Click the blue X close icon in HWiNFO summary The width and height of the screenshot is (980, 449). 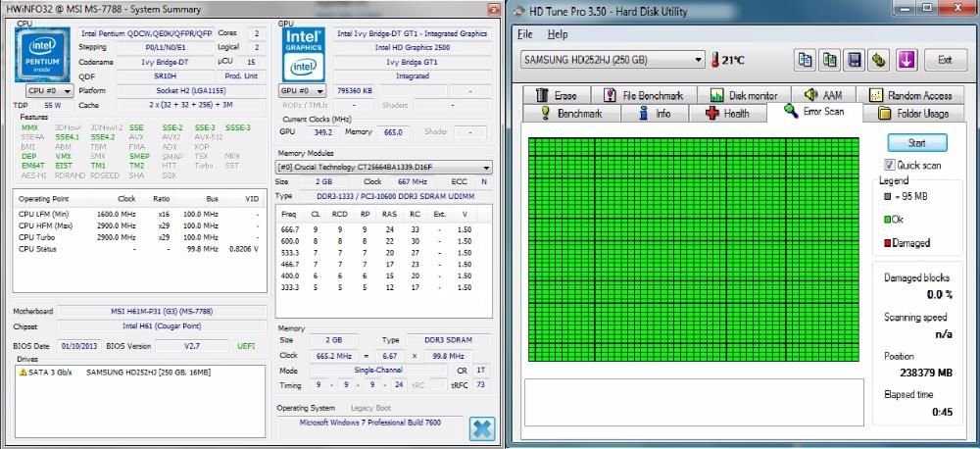[x=482, y=429]
